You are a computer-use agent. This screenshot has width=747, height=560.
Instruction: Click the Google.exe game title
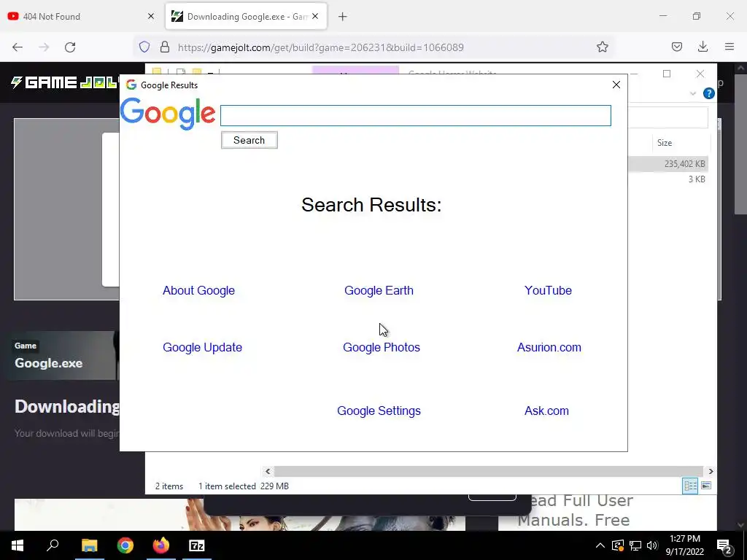[49, 363]
